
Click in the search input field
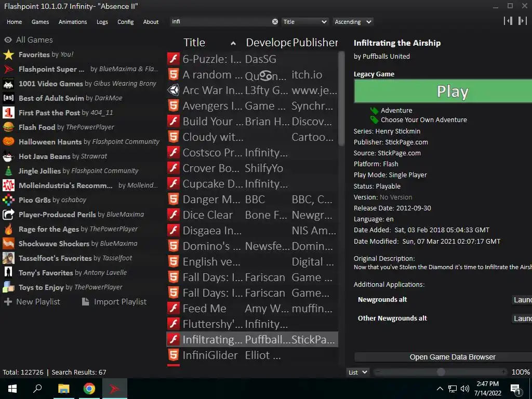click(x=221, y=22)
